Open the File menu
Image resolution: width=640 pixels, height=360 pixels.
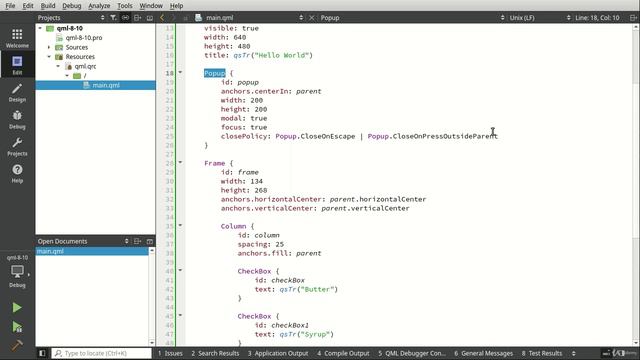click(x=10, y=6)
